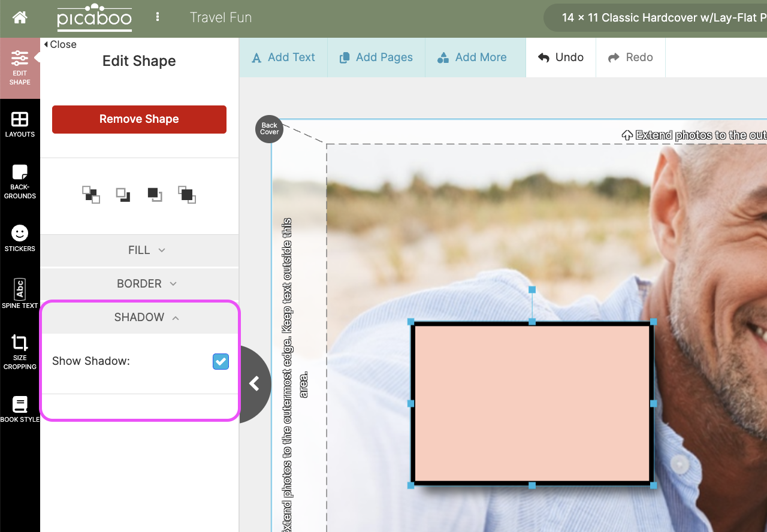Image resolution: width=767 pixels, height=532 pixels.
Task: Click the shape's bottom-right resize handle
Action: tap(654, 485)
